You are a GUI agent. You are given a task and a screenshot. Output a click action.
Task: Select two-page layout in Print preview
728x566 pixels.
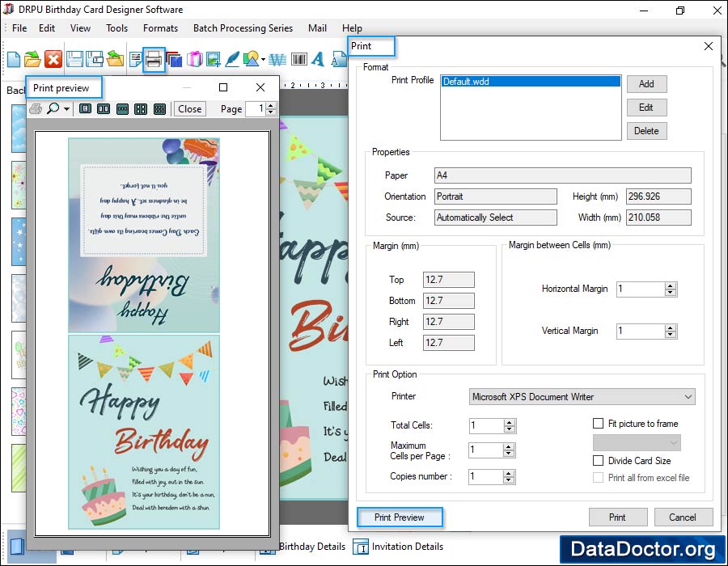(x=104, y=109)
